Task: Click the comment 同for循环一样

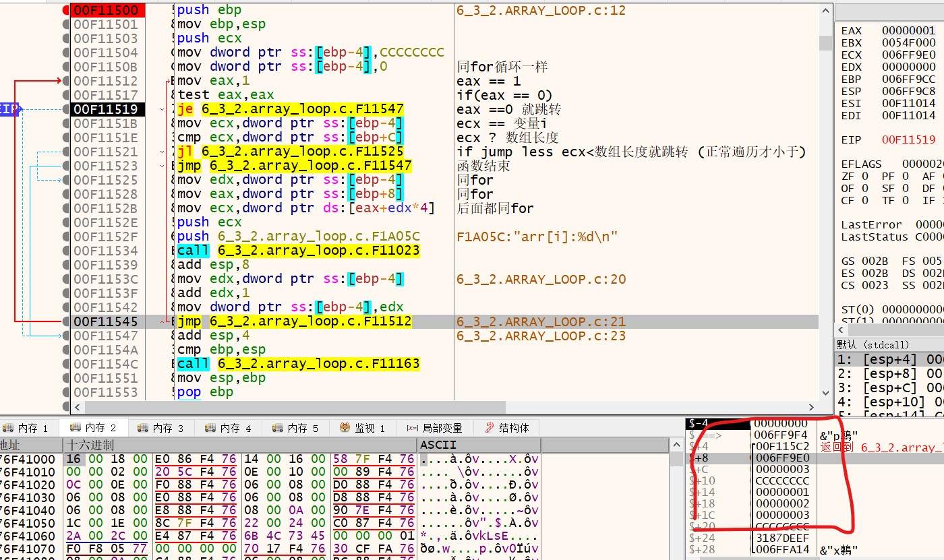Action: tap(502, 67)
